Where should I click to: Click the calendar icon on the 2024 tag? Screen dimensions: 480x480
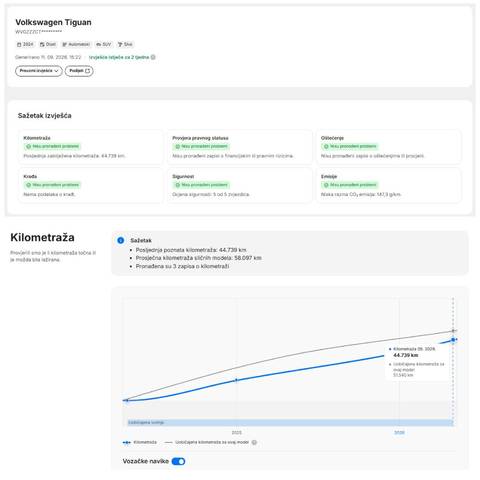click(19, 44)
